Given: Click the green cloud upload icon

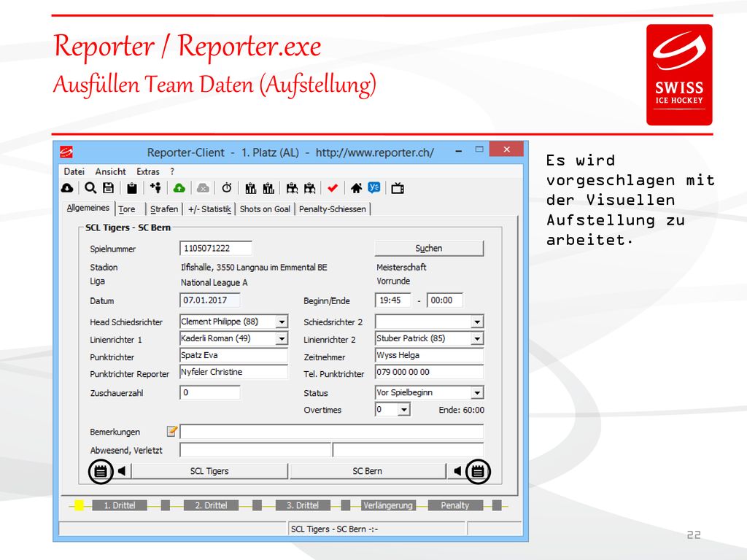Looking at the screenshot, I should pyautogui.click(x=179, y=189).
